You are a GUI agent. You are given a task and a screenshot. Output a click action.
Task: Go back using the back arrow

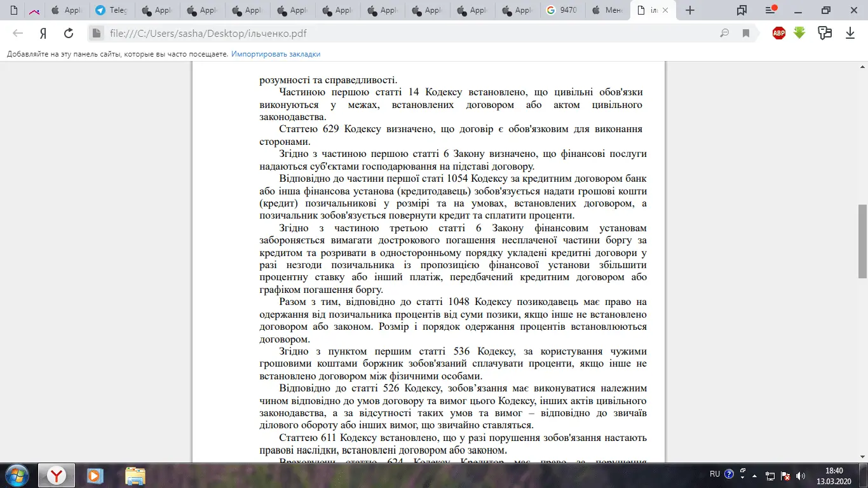[x=18, y=34]
